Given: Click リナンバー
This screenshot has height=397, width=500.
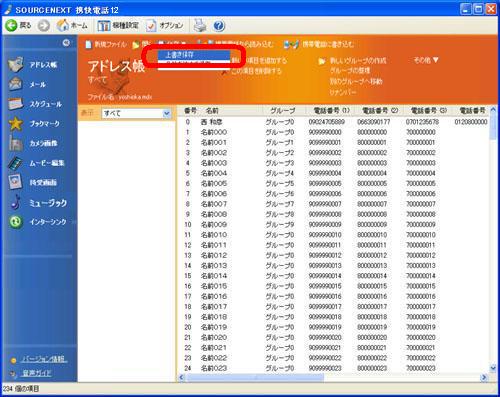Looking at the screenshot, I should tap(343, 92).
